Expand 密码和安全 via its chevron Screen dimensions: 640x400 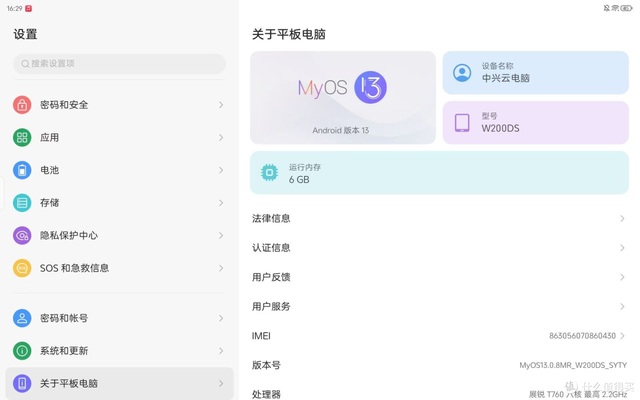click(221, 105)
